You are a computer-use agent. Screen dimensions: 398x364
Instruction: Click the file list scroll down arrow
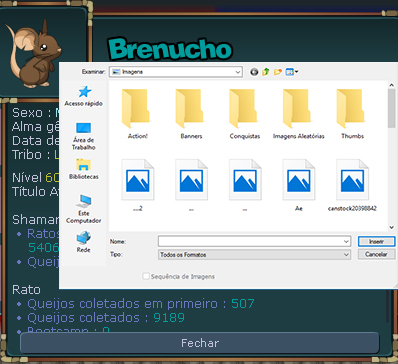click(392, 227)
